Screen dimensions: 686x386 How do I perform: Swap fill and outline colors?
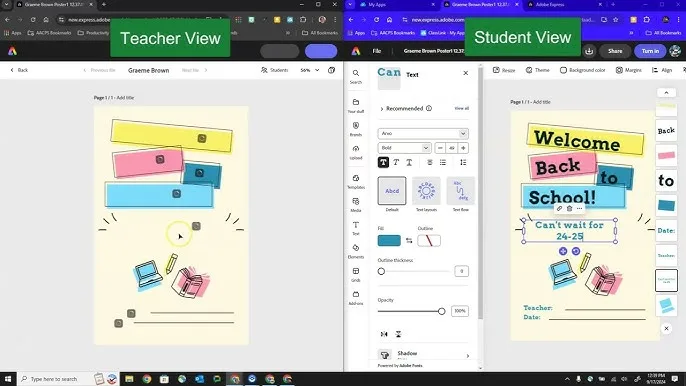pos(409,240)
